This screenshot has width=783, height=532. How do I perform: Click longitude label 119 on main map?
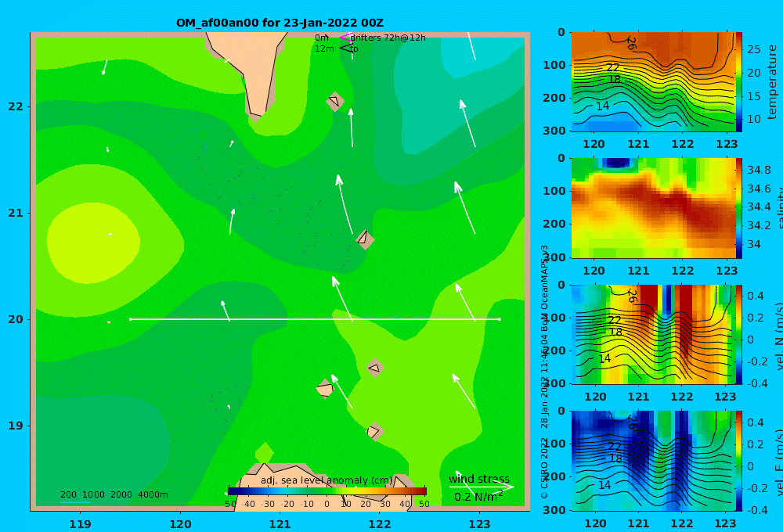coord(81,524)
